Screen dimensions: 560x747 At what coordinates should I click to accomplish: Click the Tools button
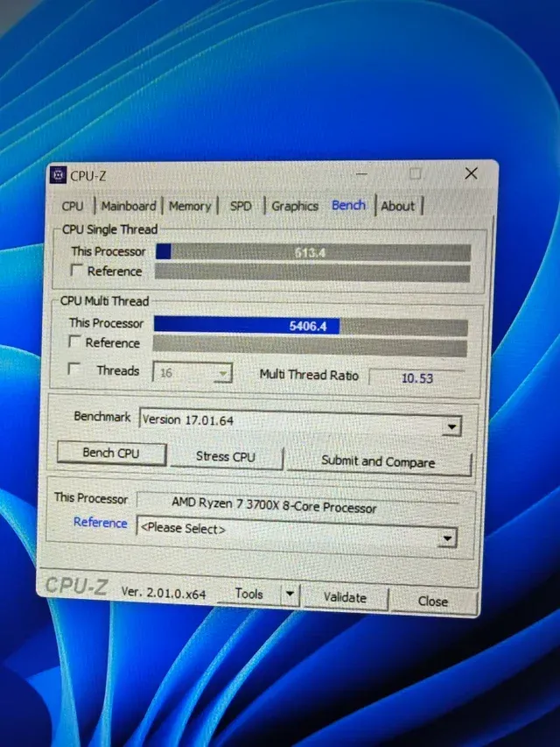click(248, 594)
